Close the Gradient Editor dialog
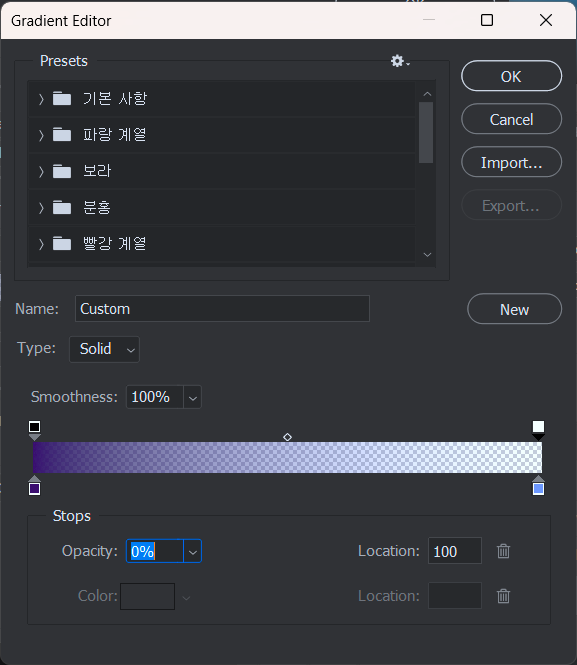The width and height of the screenshot is (577, 665). (x=546, y=20)
